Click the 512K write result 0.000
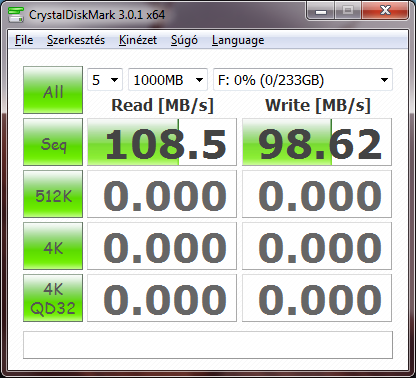 click(x=317, y=194)
